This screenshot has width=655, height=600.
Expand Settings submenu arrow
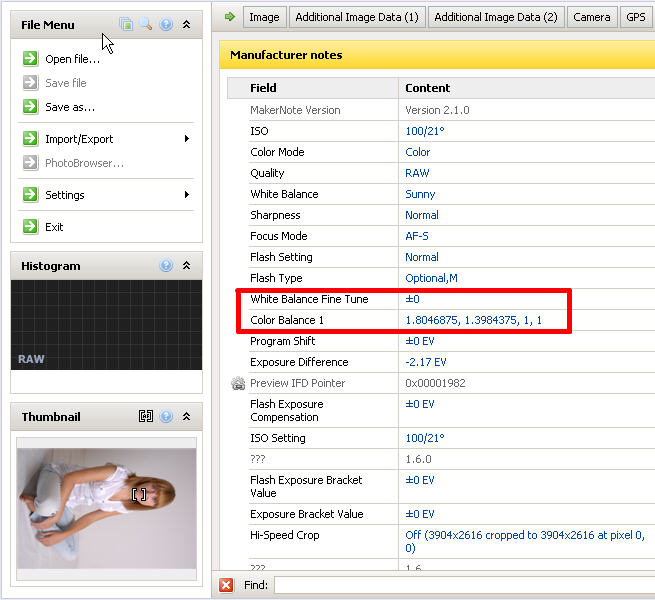pos(187,195)
